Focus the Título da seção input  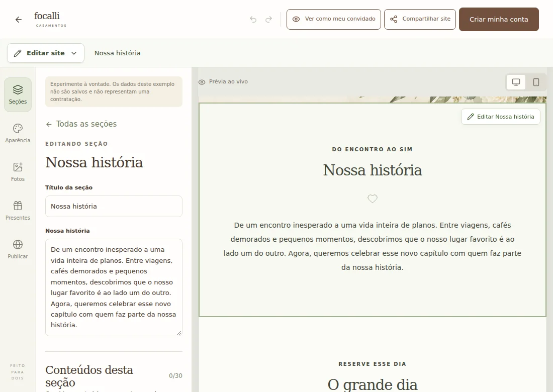coord(114,206)
